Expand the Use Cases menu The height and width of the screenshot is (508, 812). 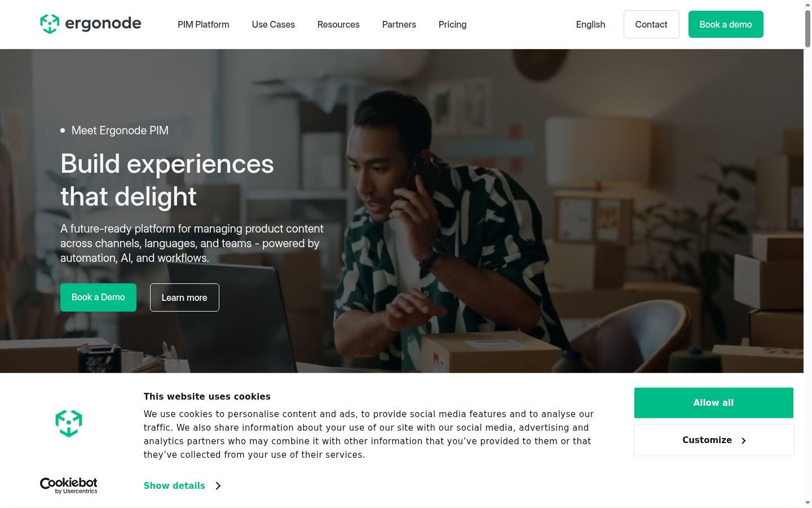tap(273, 24)
